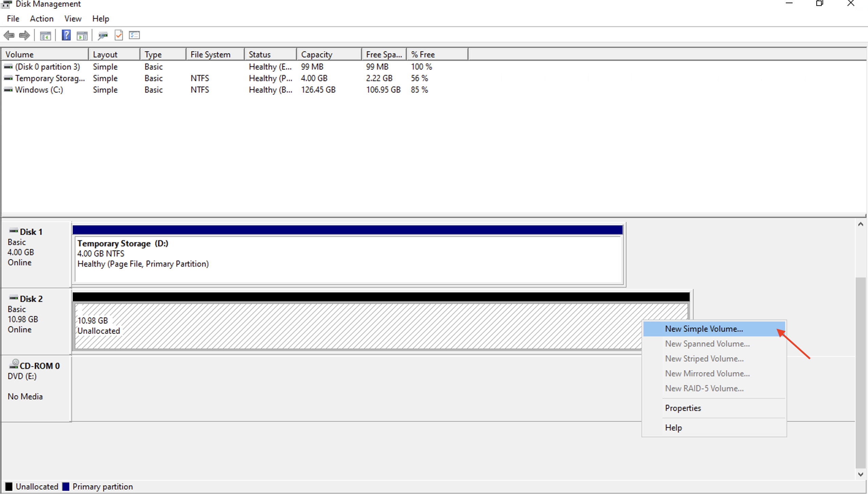Image resolution: width=868 pixels, height=494 pixels.
Task: Click the drive icon beside Disk 0 partition 3
Action: 8,67
